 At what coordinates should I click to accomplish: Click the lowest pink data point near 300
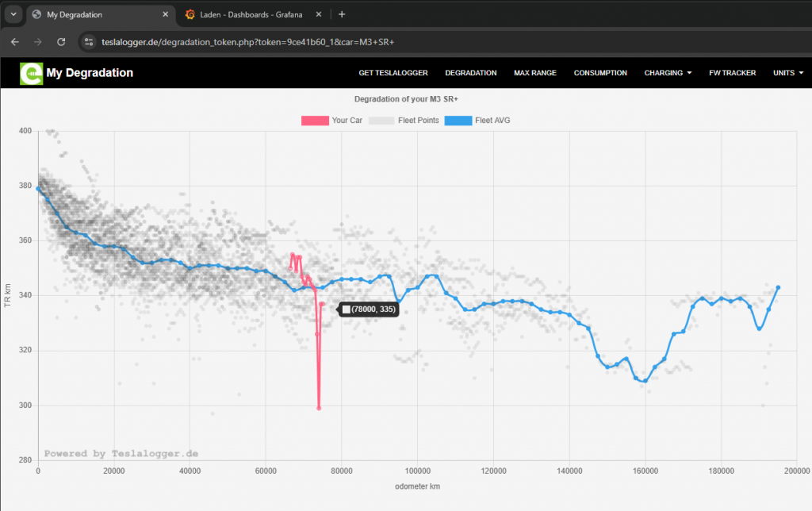(319, 409)
